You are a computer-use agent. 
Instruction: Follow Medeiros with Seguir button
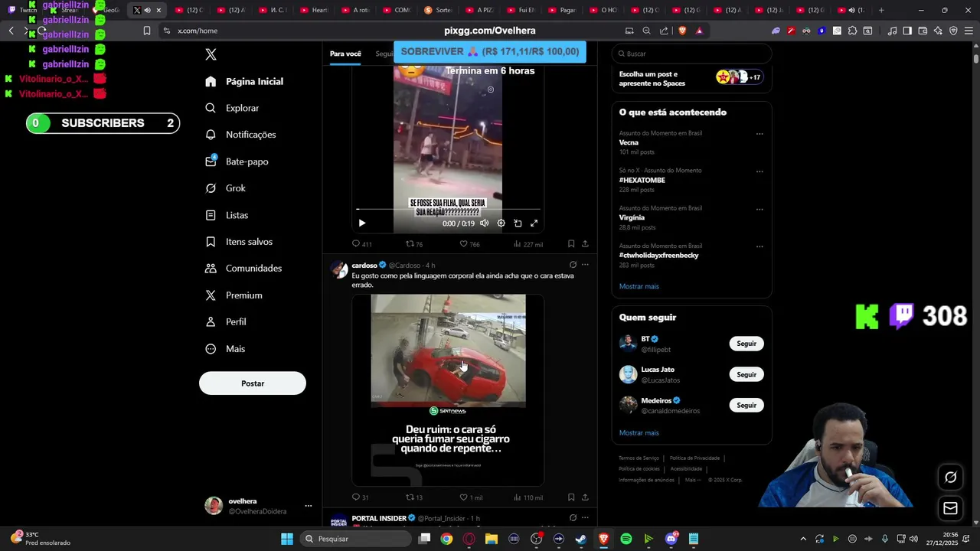746,405
